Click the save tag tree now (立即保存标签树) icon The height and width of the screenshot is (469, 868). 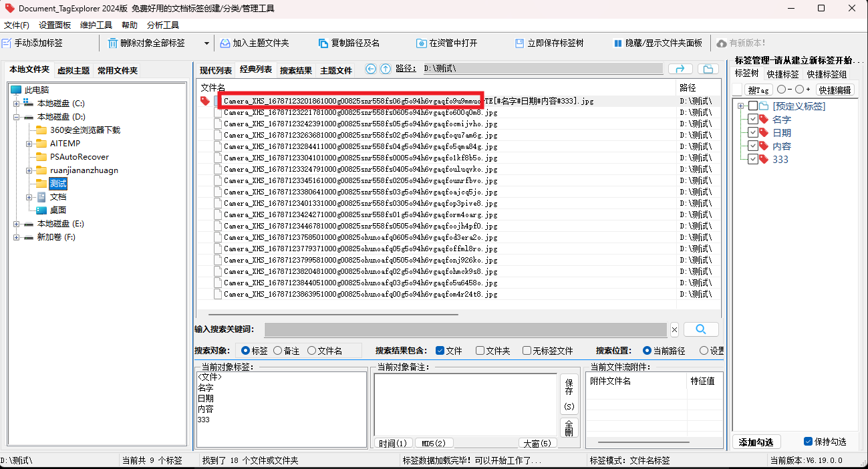[x=519, y=43]
